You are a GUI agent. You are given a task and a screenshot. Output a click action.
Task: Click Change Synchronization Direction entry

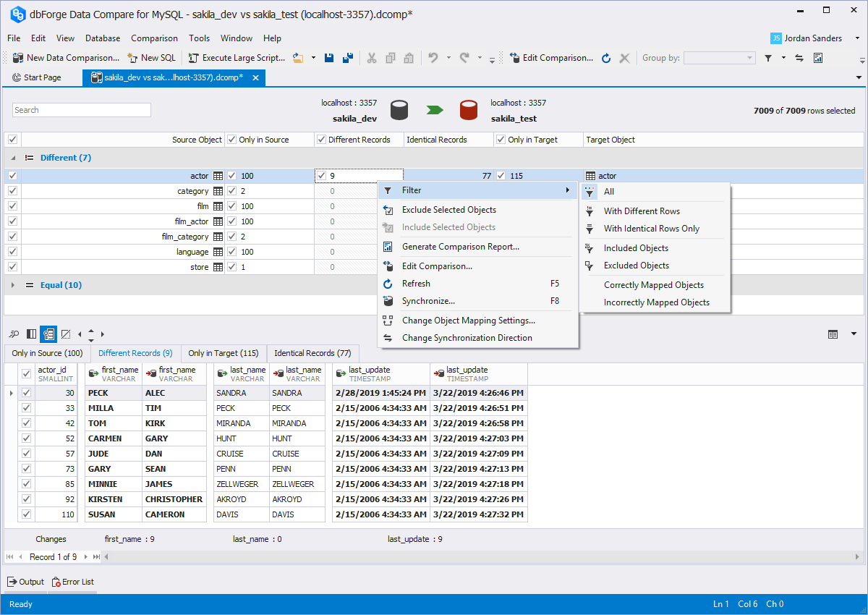(478, 338)
